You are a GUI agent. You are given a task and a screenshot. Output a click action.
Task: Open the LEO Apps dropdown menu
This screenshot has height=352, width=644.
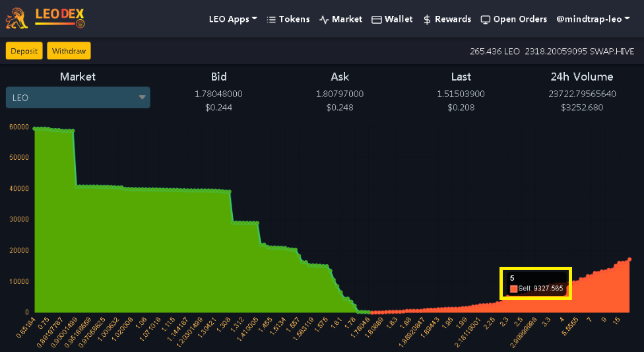pos(233,19)
